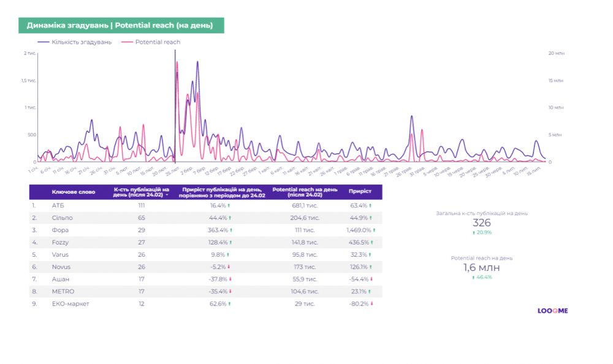Click red down arrow beside Novus -5.2%
Viewport: 613px width, 364px height.
[x=229, y=267]
